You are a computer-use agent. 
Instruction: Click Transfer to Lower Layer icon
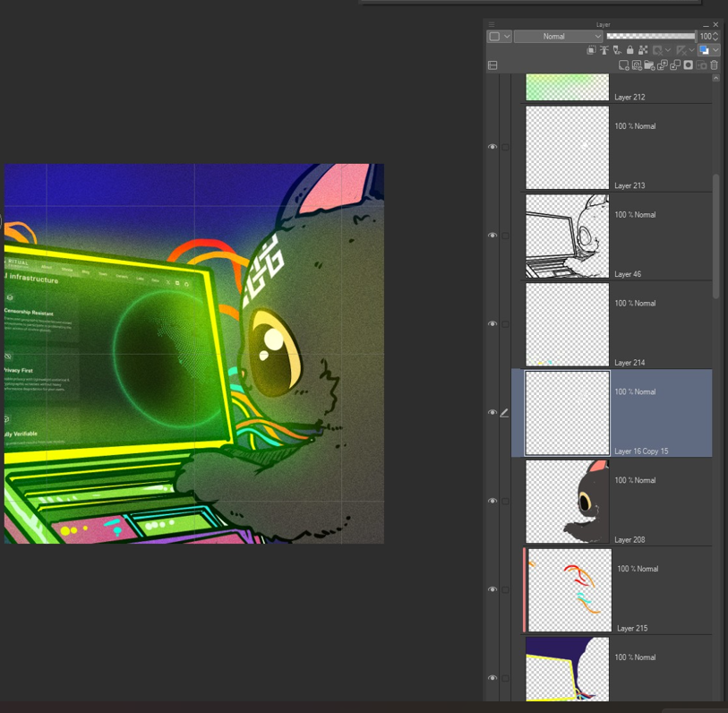coord(663,65)
